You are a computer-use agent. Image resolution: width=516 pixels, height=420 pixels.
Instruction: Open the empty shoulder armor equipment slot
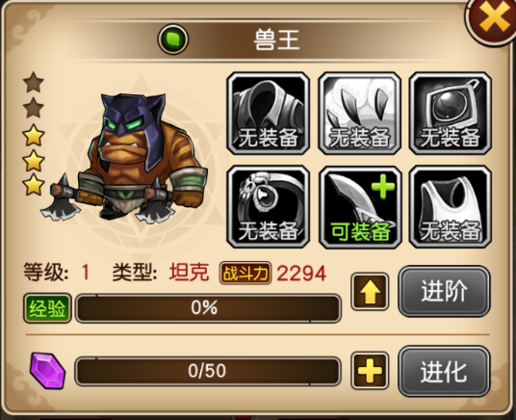click(269, 114)
